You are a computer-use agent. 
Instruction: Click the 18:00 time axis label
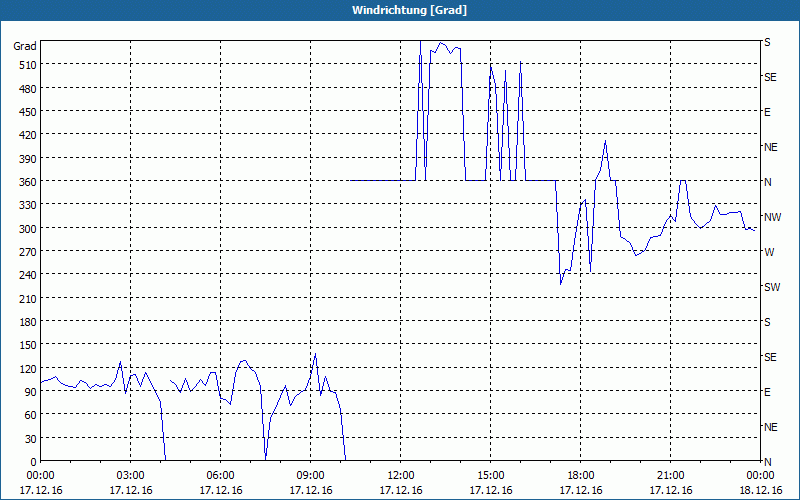pos(581,476)
